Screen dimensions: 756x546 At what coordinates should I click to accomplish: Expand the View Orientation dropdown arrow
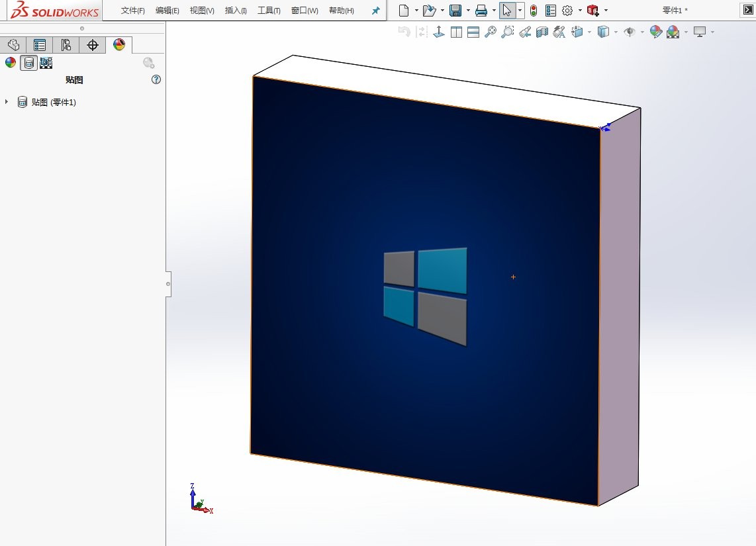[590, 32]
